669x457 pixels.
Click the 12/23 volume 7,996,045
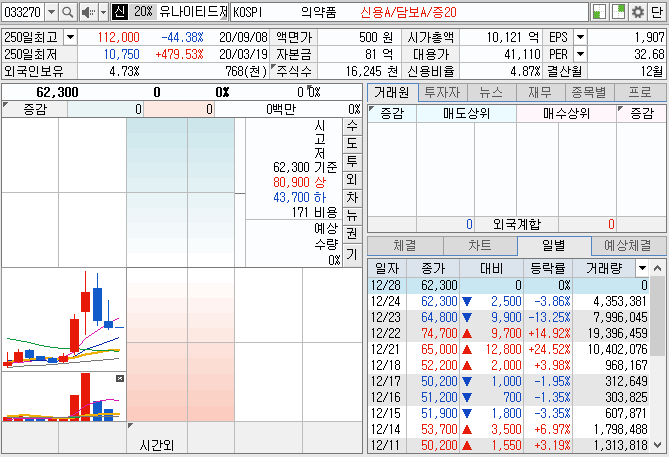tap(620, 317)
